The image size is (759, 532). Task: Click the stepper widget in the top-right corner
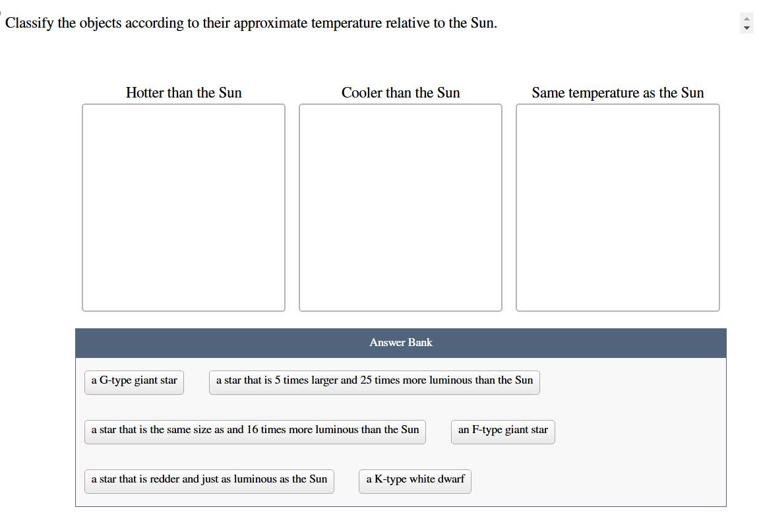tap(746, 23)
